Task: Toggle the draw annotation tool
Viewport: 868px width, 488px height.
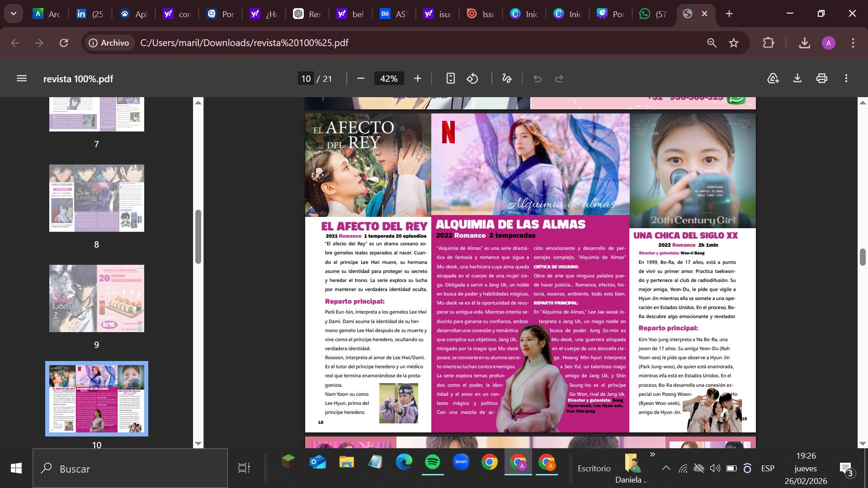Action: coord(507,79)
